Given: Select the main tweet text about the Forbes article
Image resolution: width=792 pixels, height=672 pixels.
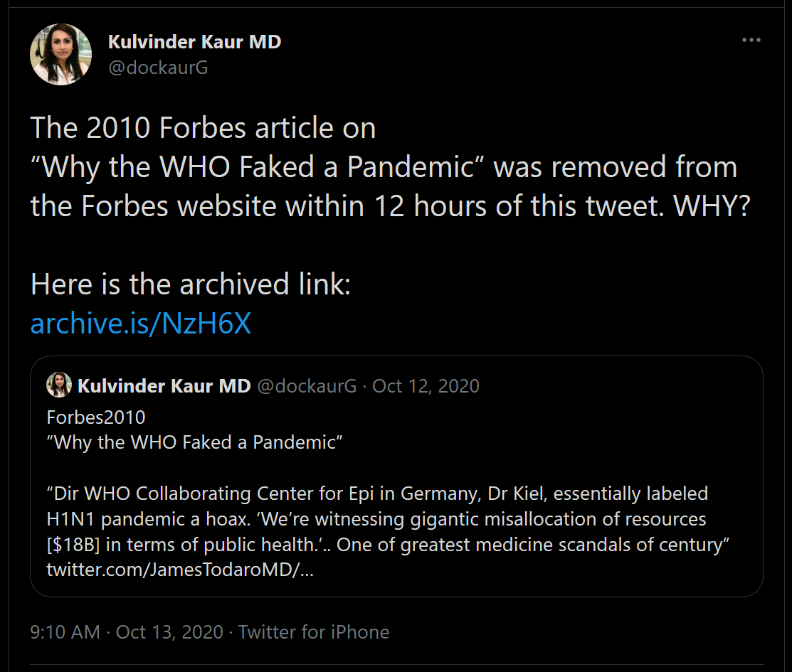Looking at the screenshot, I should [x=391, y=166].
